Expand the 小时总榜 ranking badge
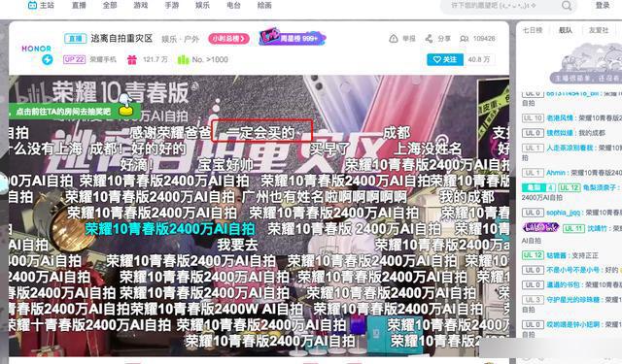622x364 pixels. [229, 39]
